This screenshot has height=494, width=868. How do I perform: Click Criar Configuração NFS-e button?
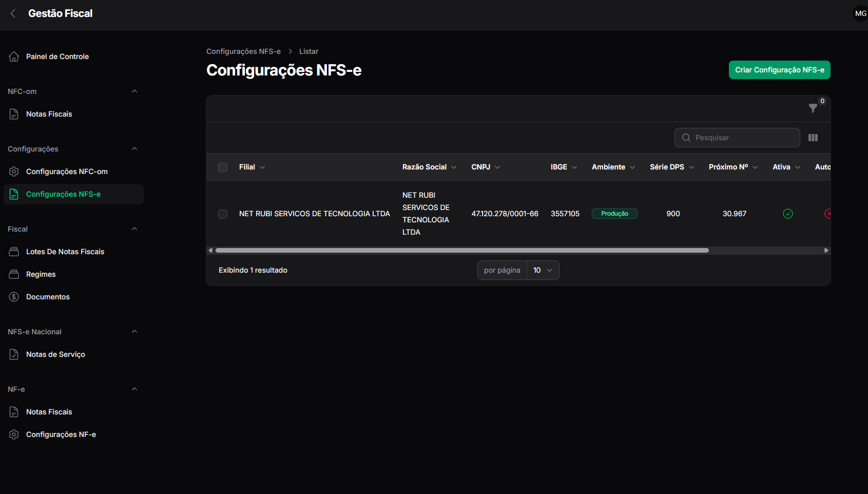tap(779, 70)
